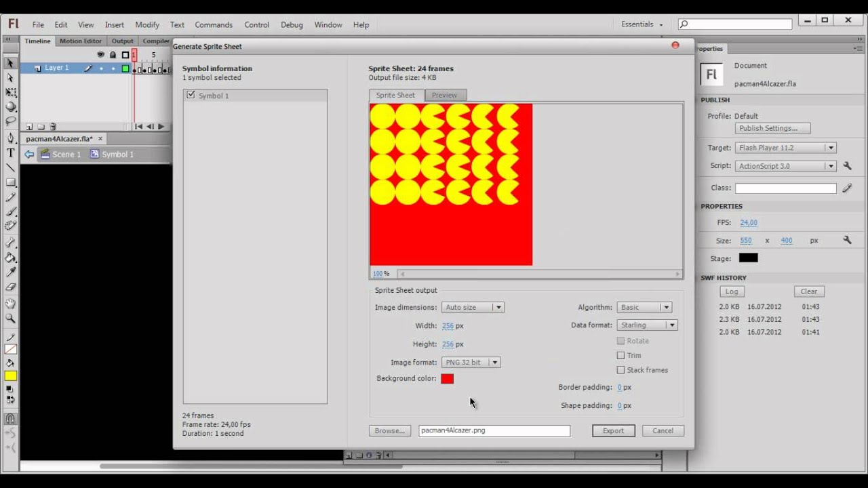Click the back arrow beside Scene 1
868x488 pixels.
click(x=29, y=155)
